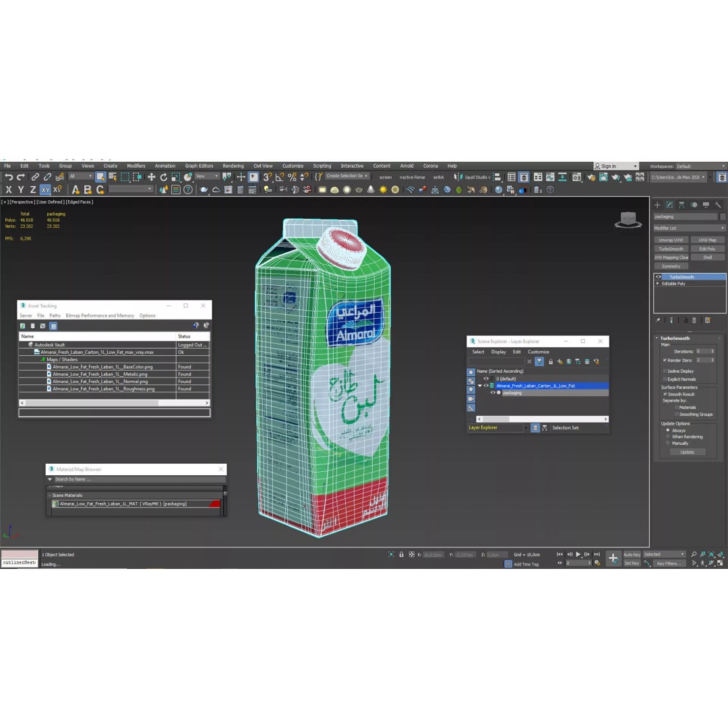Screen dimensions: 728x728
Task: Open the Scripting menu
Action: 322,166
